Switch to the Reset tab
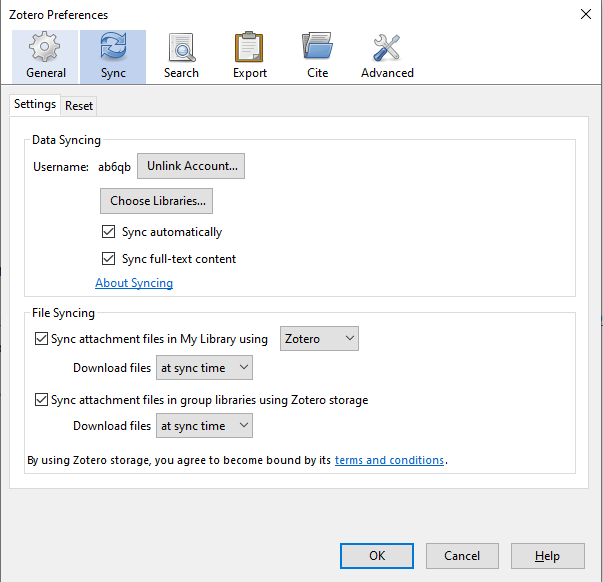The image size is (603, 582). tap(79, 106)
